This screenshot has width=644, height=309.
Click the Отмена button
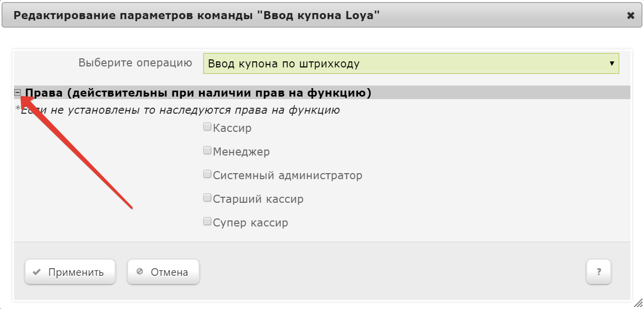point(163,272)
